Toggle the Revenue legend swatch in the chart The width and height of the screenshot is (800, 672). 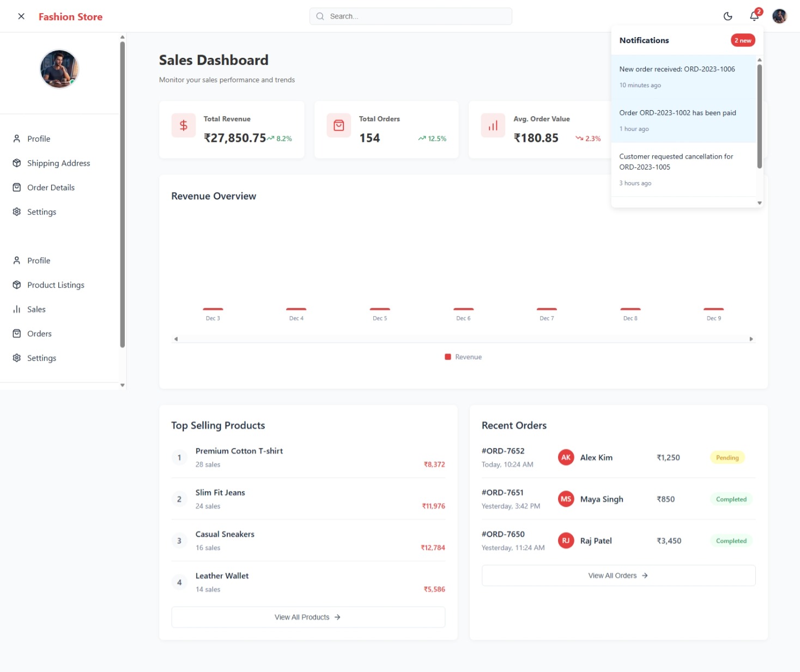(448, 357)
